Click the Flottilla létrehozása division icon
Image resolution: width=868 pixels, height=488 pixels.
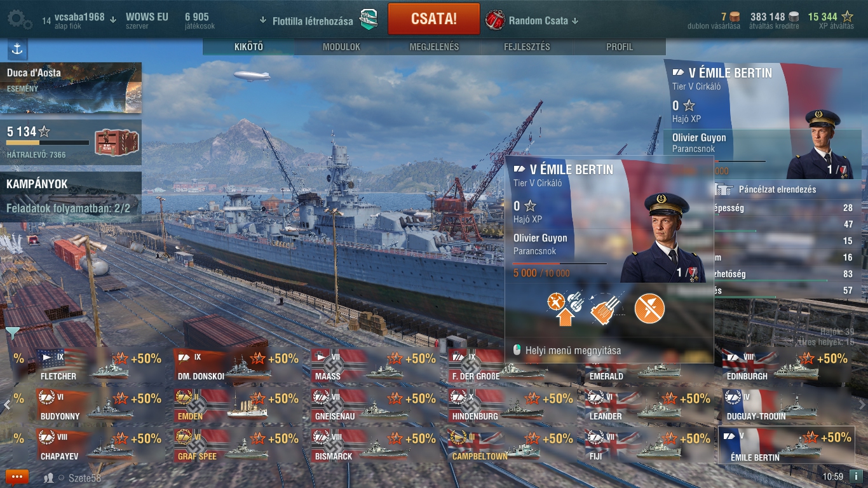coord(369,20)
